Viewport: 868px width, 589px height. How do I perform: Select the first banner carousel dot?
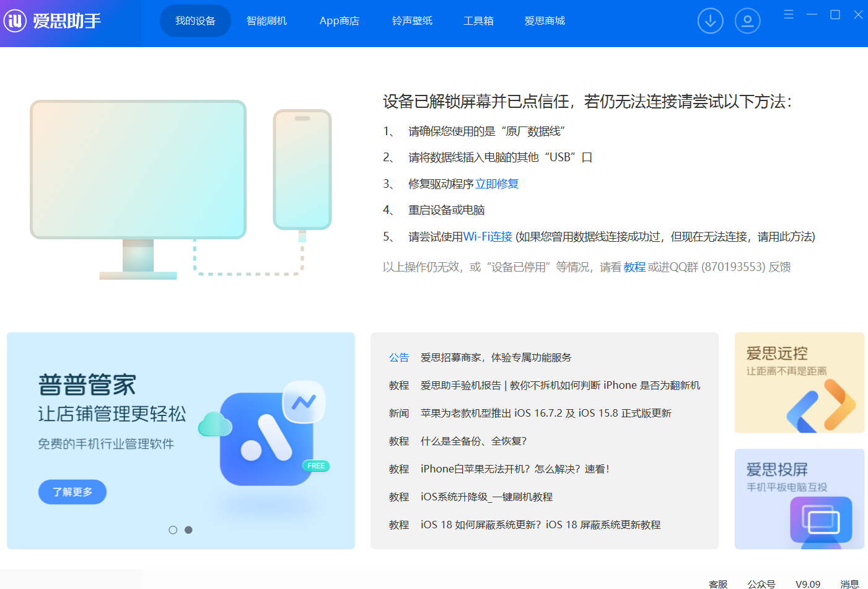pyautogui.click(x=173, y=530)
